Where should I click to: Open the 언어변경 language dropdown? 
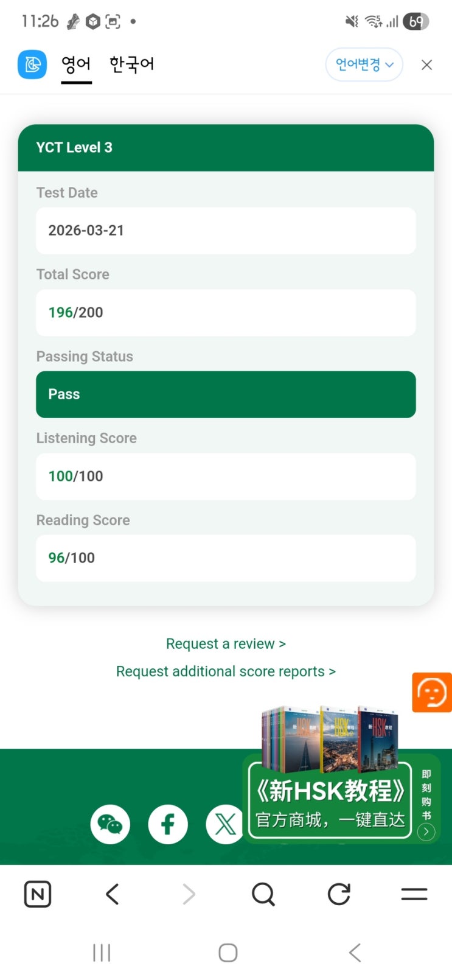[x=364, y=65]
